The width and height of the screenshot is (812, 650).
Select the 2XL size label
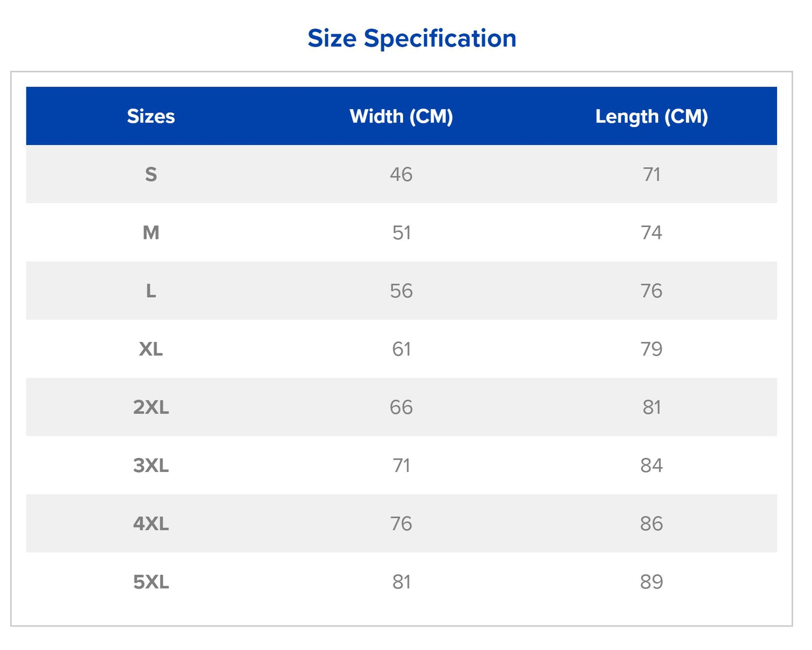151,407
